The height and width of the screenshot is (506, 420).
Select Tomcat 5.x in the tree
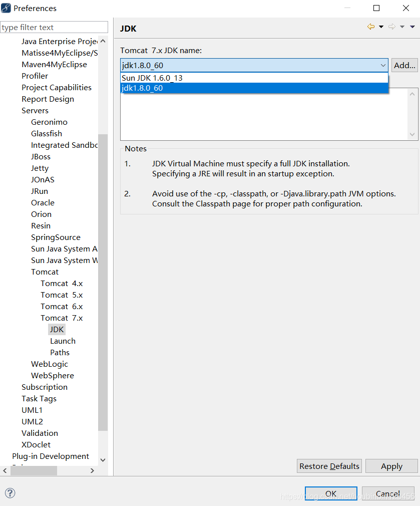[62, 295]
